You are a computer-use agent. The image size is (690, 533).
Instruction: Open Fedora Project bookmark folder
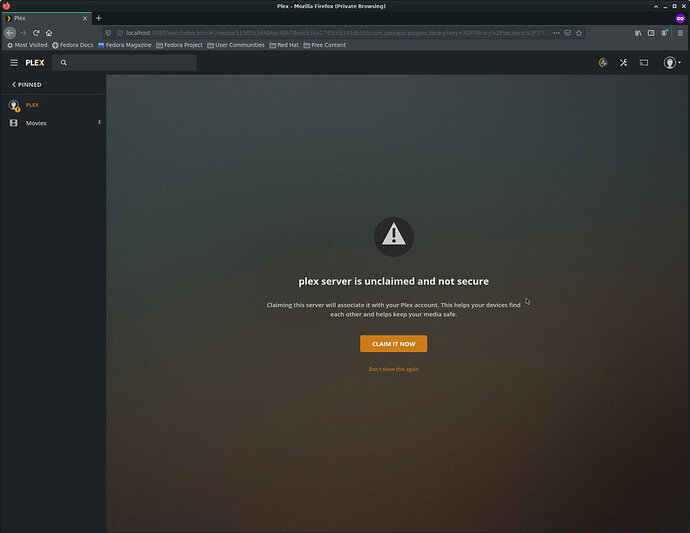pos(179,45)
